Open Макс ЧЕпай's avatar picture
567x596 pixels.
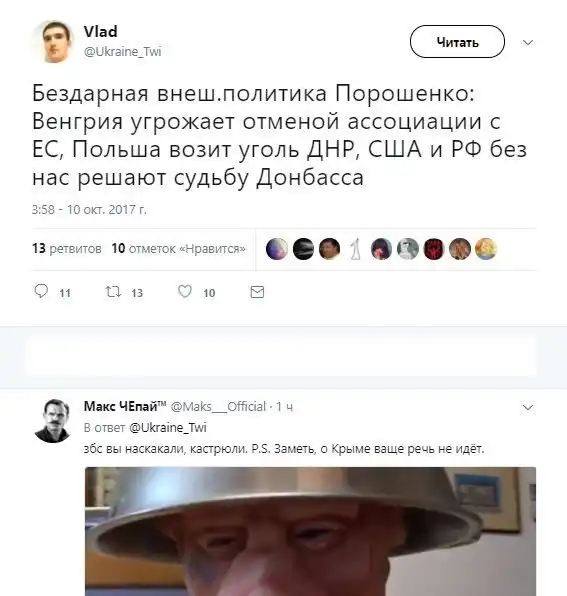tap(53, 420)
